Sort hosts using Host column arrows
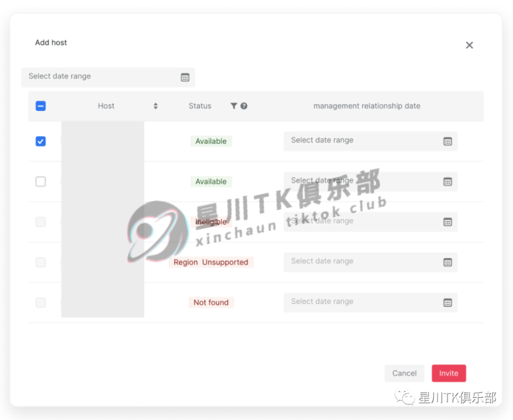 click(x=156, y=106)
